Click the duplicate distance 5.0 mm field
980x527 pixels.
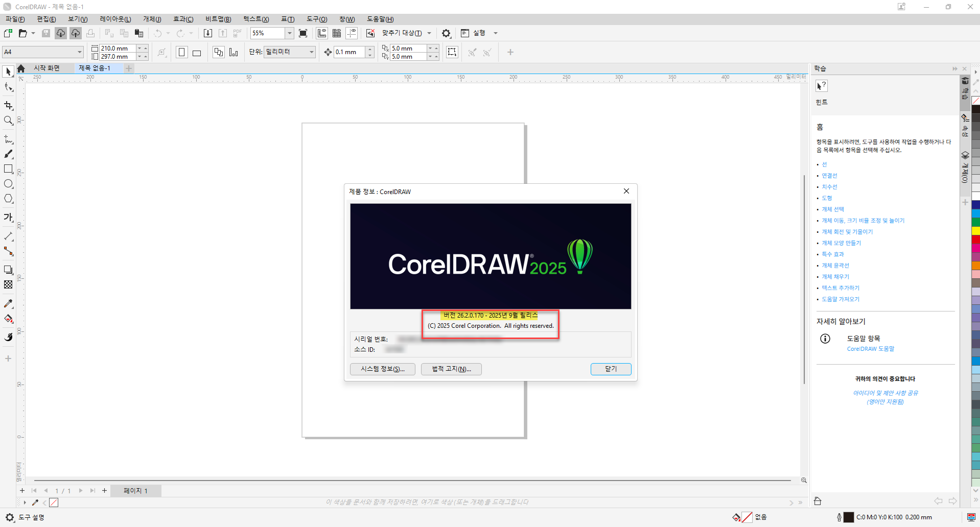tap(408, 49)
